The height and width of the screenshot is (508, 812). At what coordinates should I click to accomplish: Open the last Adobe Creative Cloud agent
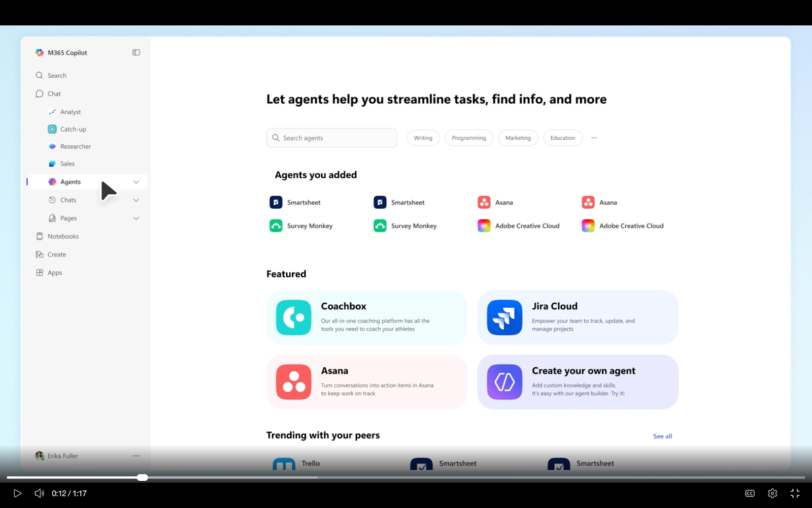pos(622,226)
